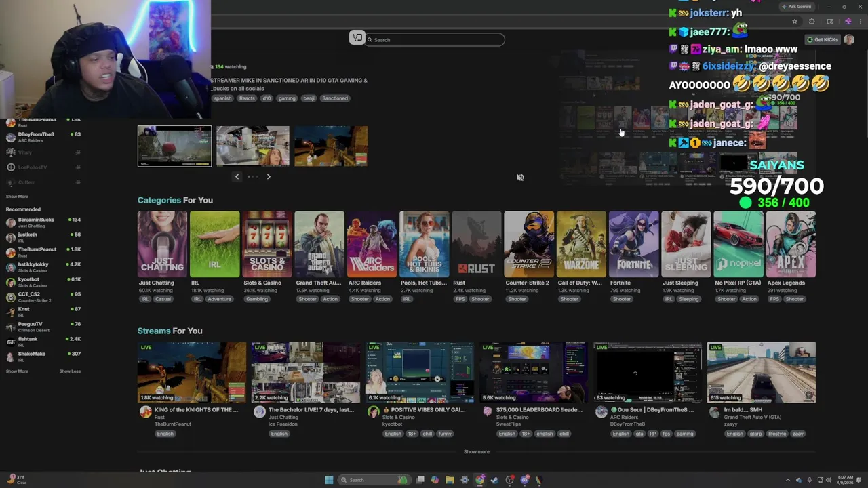Click the Kick search field

coord(434,39)
